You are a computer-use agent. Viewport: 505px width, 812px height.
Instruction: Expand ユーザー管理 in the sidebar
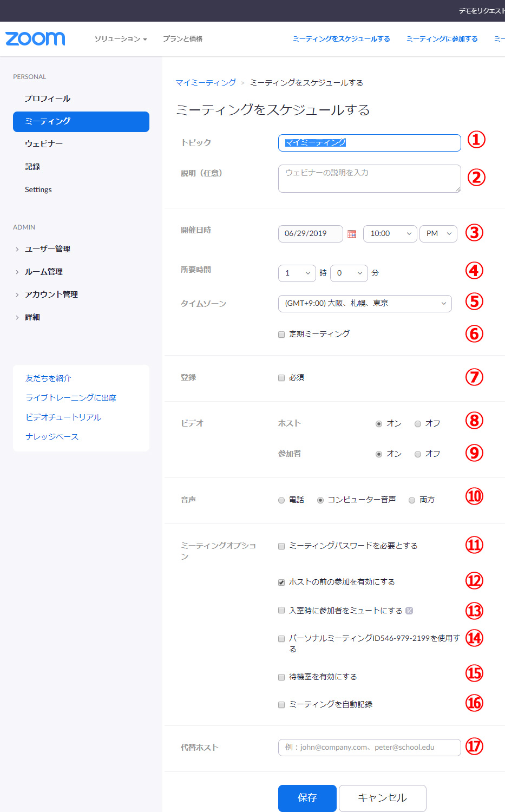tap(48, 249)
